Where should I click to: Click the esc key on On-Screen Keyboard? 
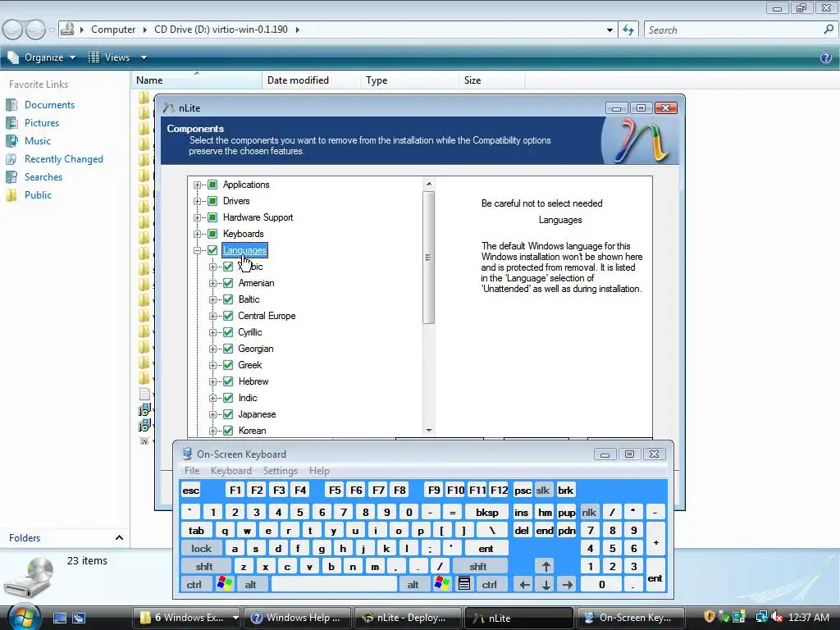pos(190,491)
